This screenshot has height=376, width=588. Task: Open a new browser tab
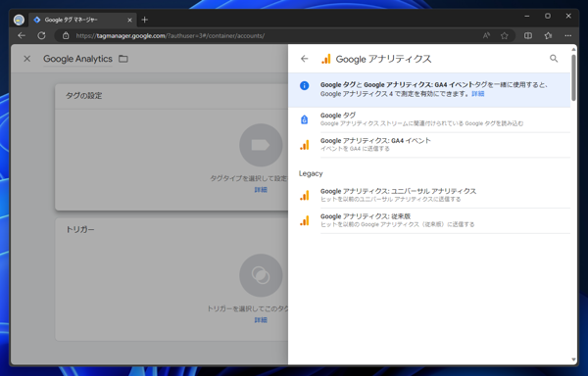pyautogui.click(x=145, y=20)
